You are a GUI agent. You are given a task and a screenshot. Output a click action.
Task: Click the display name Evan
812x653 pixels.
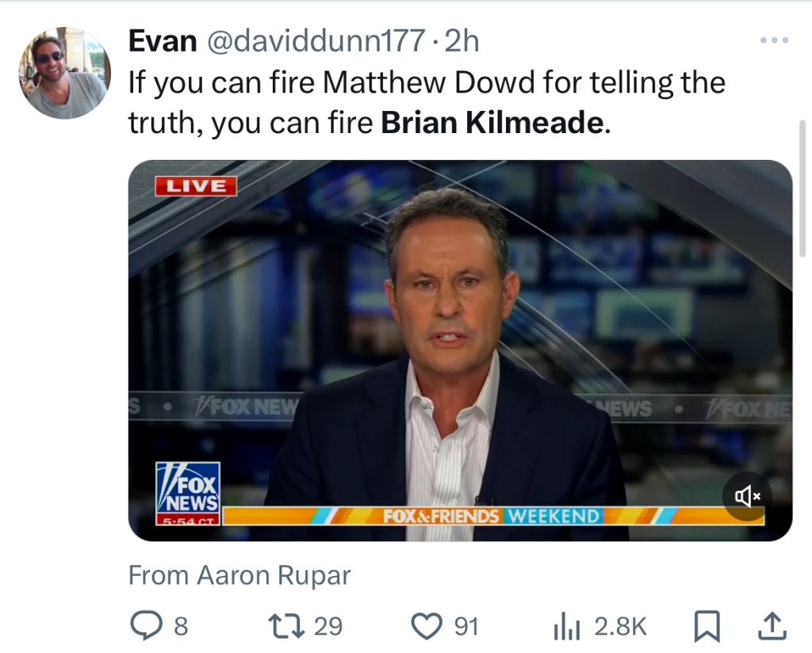tap(162, 41)
